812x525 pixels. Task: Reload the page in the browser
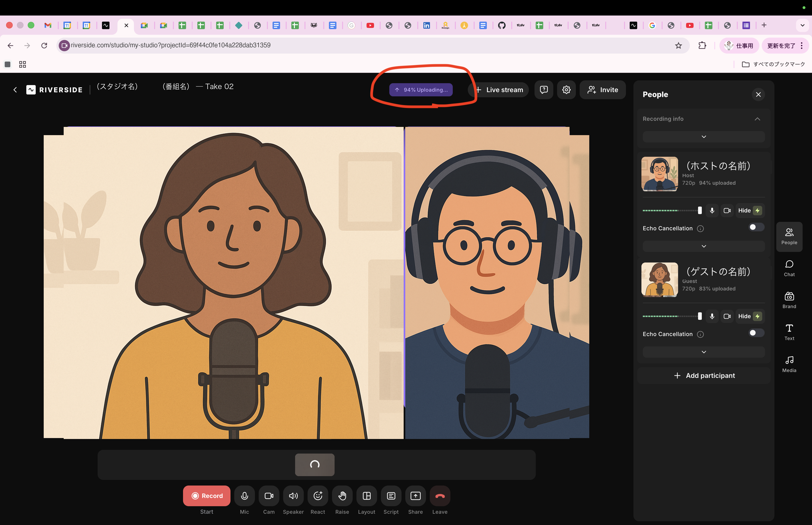[44, 45]
